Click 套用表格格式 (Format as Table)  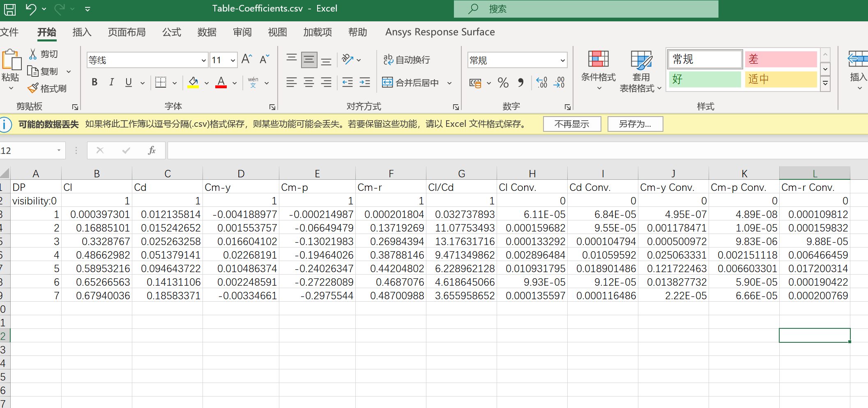(x=641, y=72)
